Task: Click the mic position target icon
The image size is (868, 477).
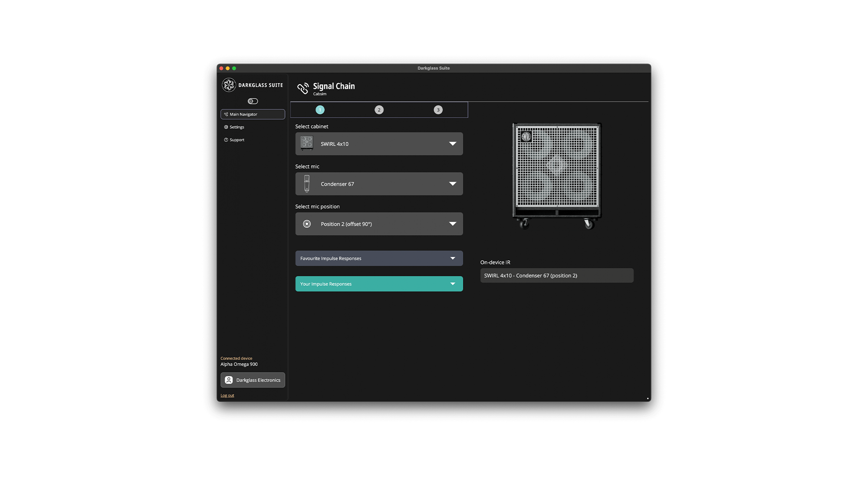Action: click(x=307, y=224)
